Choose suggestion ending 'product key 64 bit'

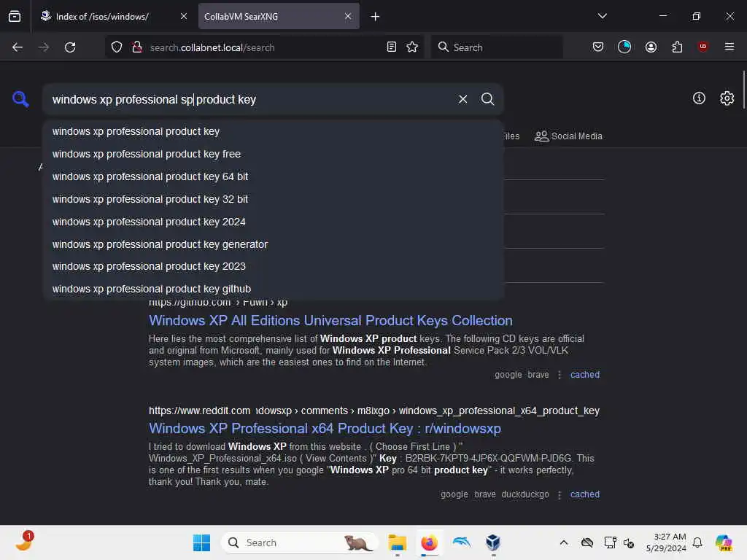coord(274,176)
